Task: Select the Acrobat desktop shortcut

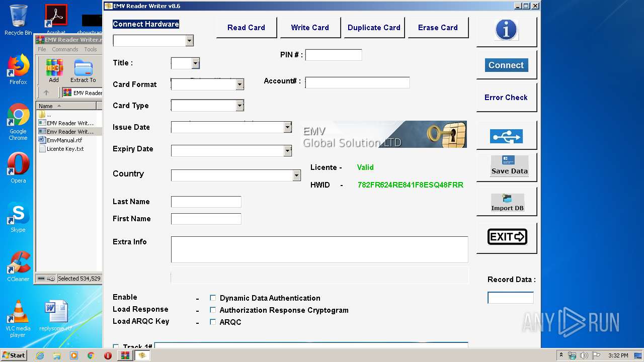Action: (56, 20)
